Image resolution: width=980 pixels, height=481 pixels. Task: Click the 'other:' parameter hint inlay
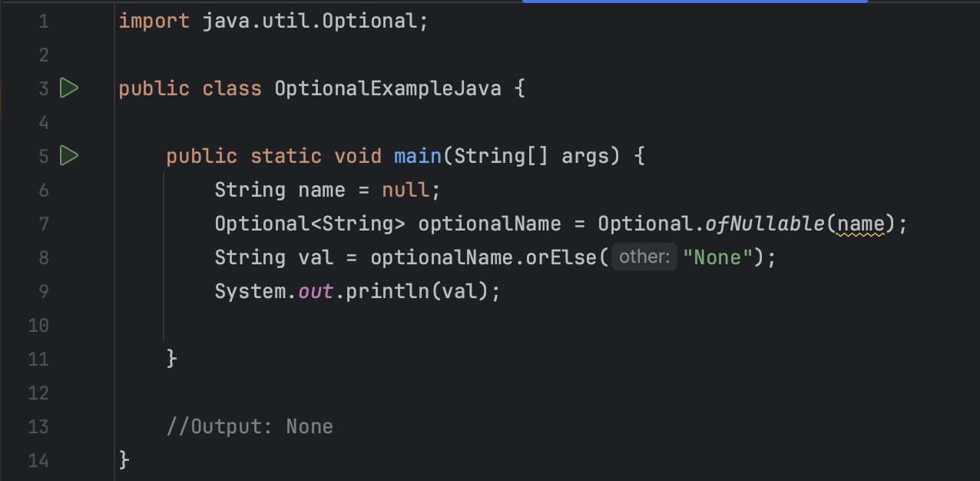pyautogui.click(x=644, y=257)
